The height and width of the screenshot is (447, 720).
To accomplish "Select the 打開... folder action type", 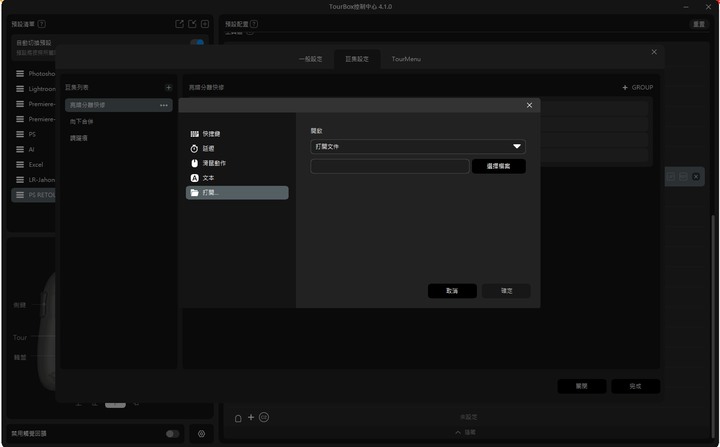I will pos(237,192).
